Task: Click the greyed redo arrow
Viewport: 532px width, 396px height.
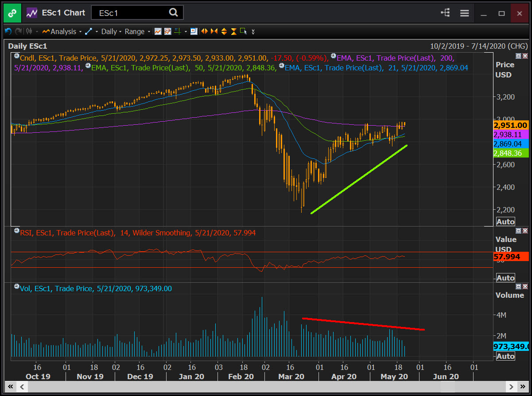Action: pos(18,31)
